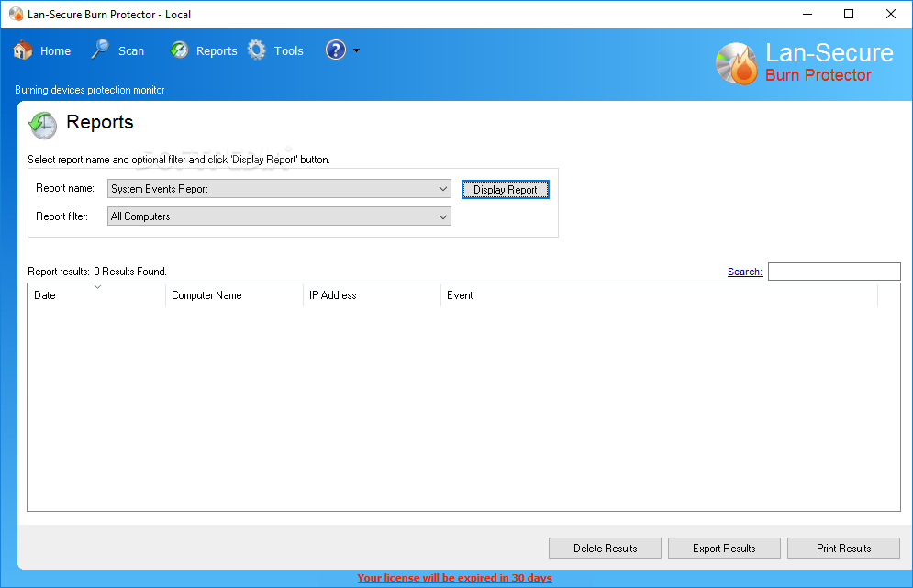This screenshot has height=588, width=913.
Task: Click the Reports clock icon in toolbar
Action: [x=179, y=50]
